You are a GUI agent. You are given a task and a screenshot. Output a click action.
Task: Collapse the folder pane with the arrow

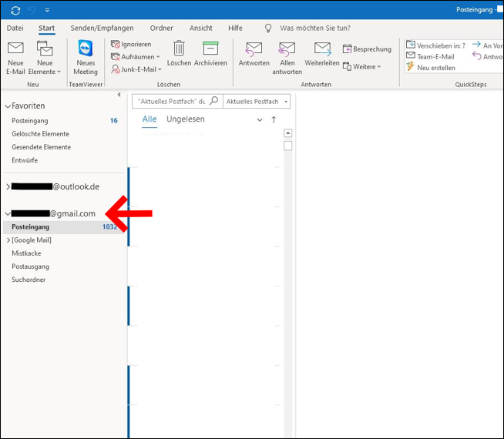[x=119, y=95]
